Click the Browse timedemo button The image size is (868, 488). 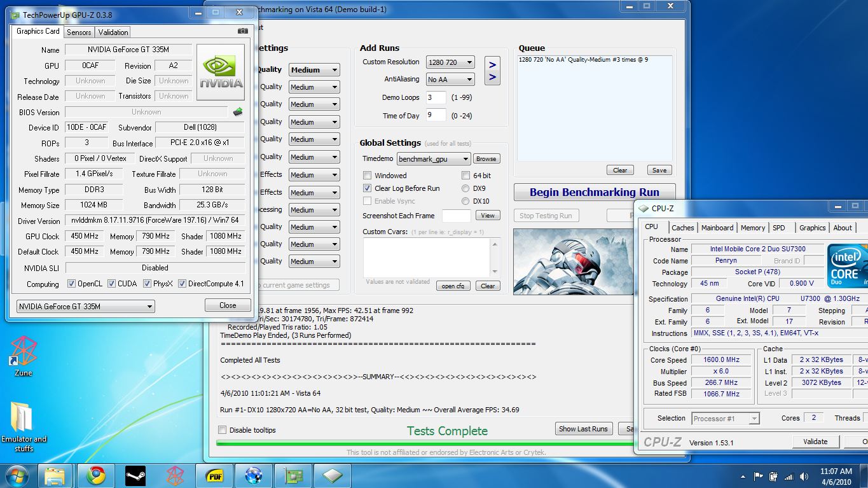coord(486,159)
